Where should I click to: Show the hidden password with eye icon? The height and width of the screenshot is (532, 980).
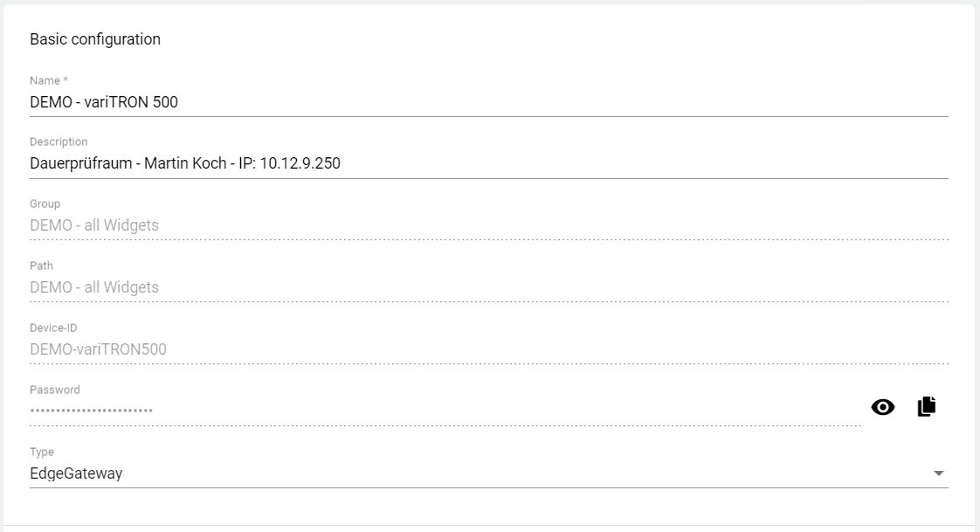pos(882,406)
